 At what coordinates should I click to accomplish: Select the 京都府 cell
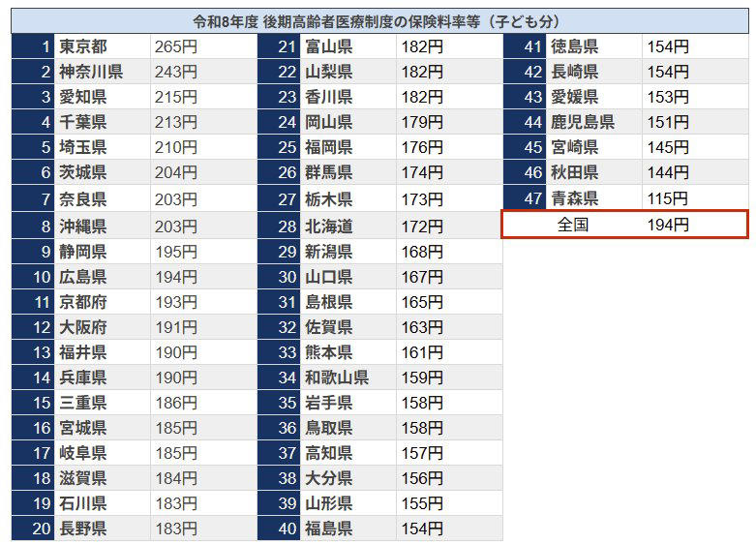[x=103, y=302]
